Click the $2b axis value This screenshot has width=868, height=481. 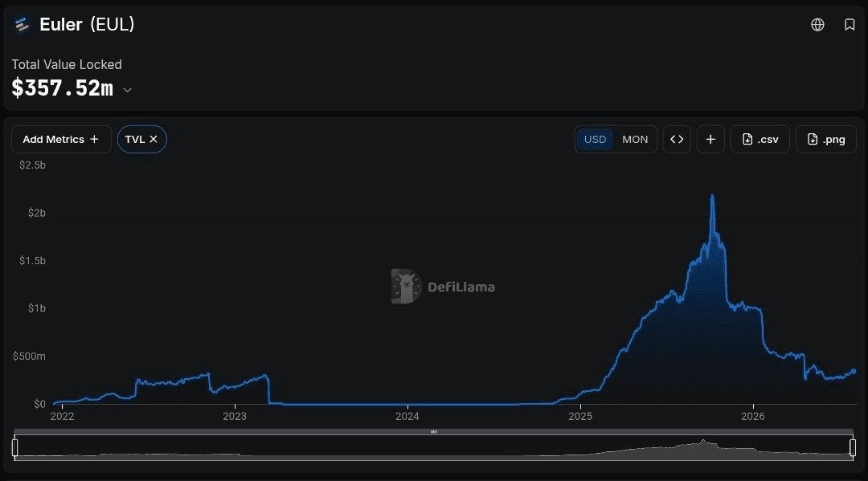(x=37, y=213)
